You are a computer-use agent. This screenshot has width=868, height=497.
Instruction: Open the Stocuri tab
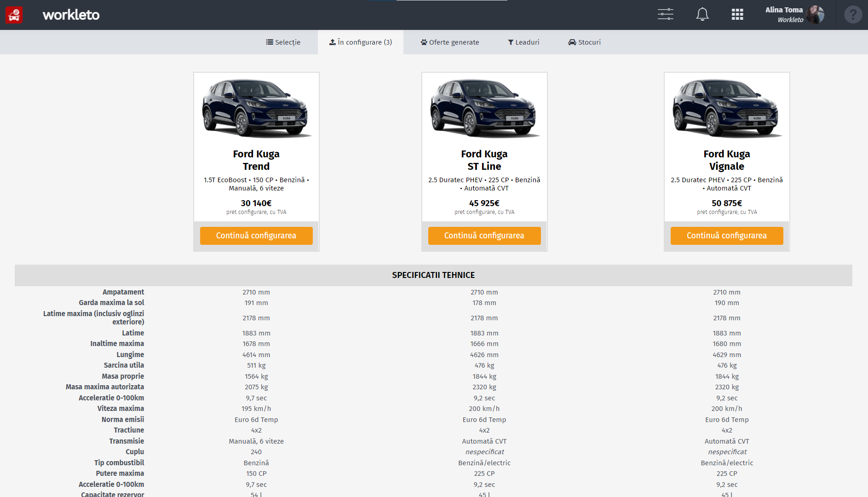tap(584, 42)
